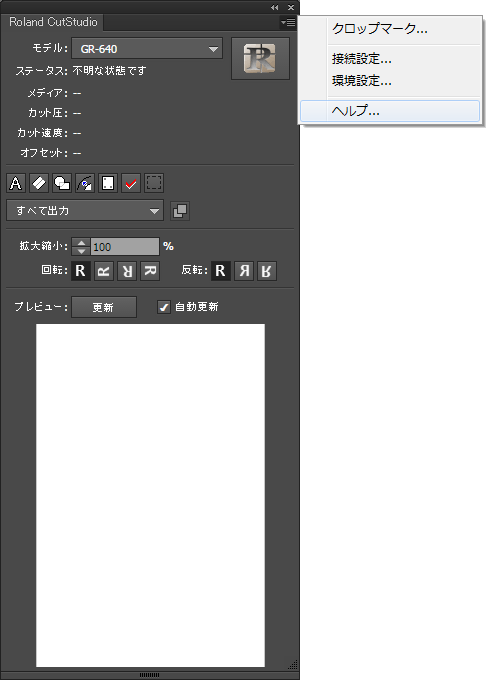
Task: Click the 更新 preview button
Action: [x=104, y=307]
